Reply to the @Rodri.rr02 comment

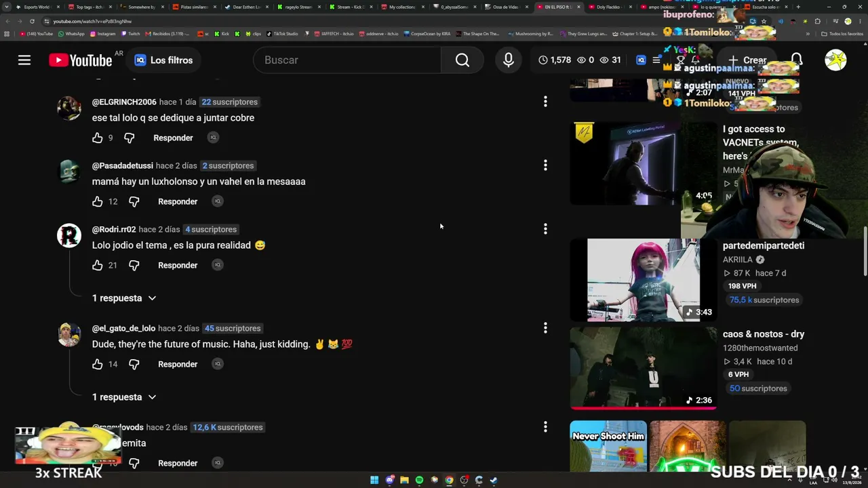tap(178, 265)
